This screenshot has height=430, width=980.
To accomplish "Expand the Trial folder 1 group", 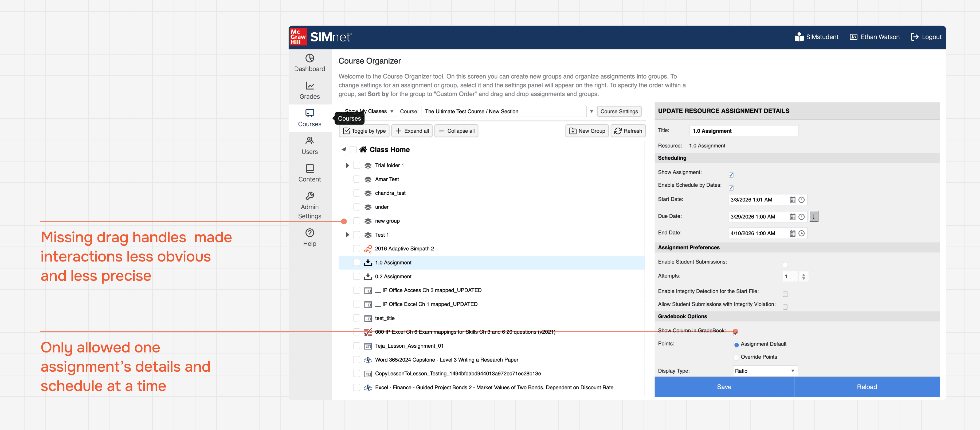I will (347, 165).
